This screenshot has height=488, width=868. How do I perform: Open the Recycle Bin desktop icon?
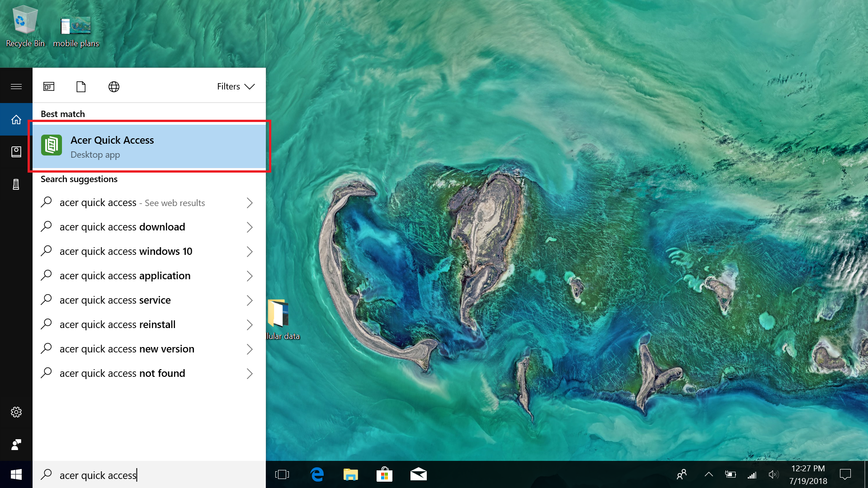tap(25, 26)
